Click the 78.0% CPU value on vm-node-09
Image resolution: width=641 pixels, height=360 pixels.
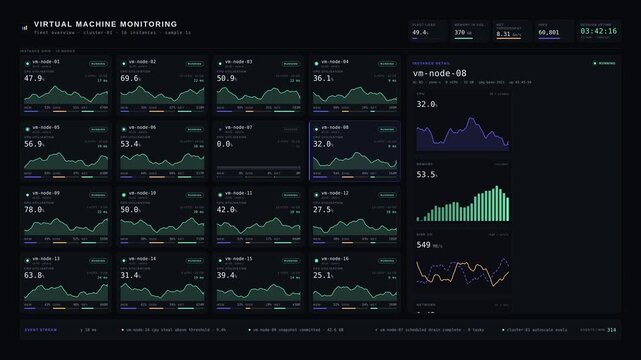(34, 210)
